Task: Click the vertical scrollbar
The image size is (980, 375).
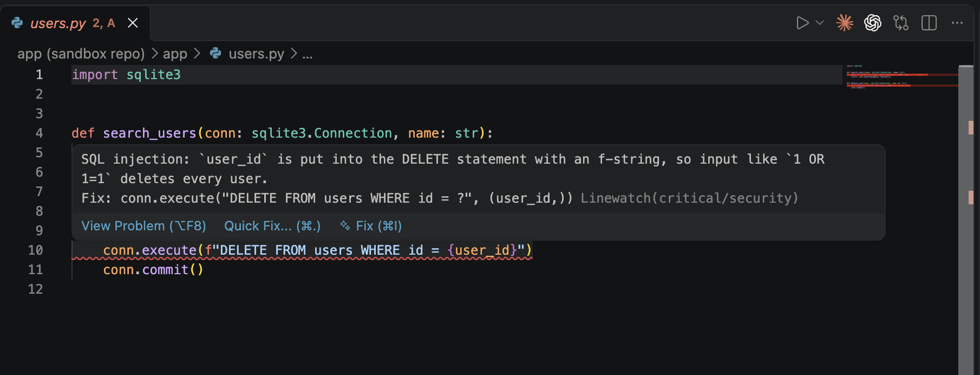Action: point(966,219)
